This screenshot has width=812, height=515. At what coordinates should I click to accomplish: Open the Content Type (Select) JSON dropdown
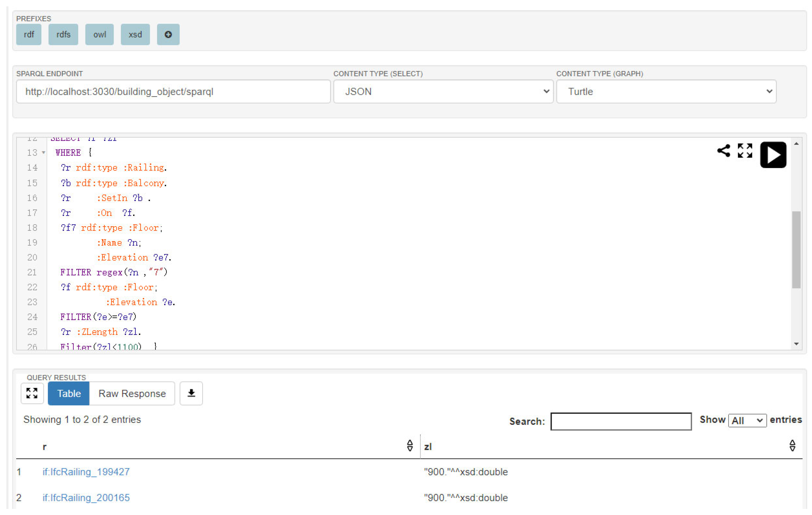coord(443,92)
